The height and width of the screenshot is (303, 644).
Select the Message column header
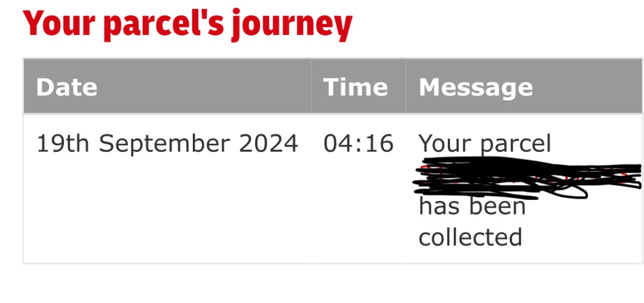(476, 87)
